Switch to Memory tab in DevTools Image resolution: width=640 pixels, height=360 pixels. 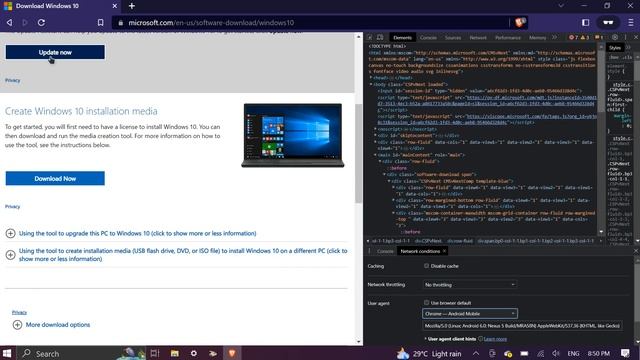(x=538, y=38)
